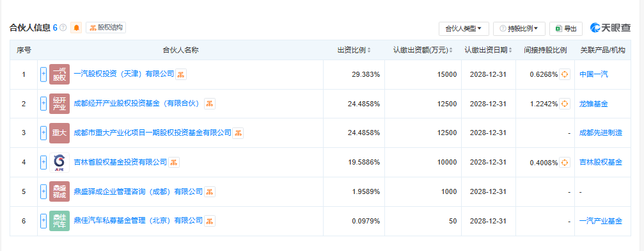Open the 成都先进制造 related link
This screenshot has width=644, height=251.
coord(601,133)
